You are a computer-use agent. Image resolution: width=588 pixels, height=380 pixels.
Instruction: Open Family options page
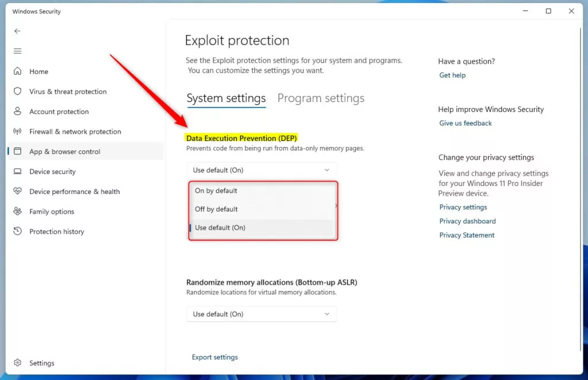tap(86, 211)
